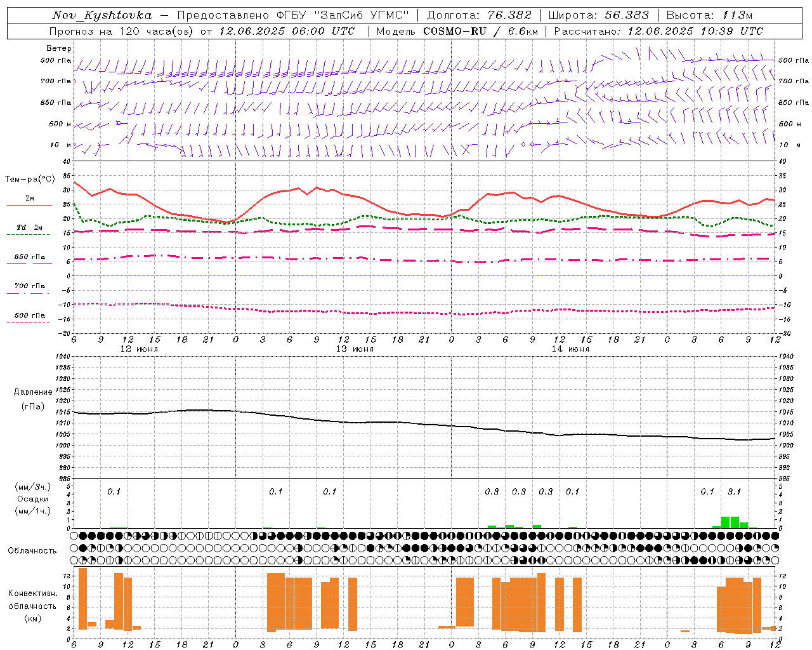Screen dimensions: 812x650
Task: Click the longitude value 'Долгота: 76.382'
Action: click(x=479, y=15)
